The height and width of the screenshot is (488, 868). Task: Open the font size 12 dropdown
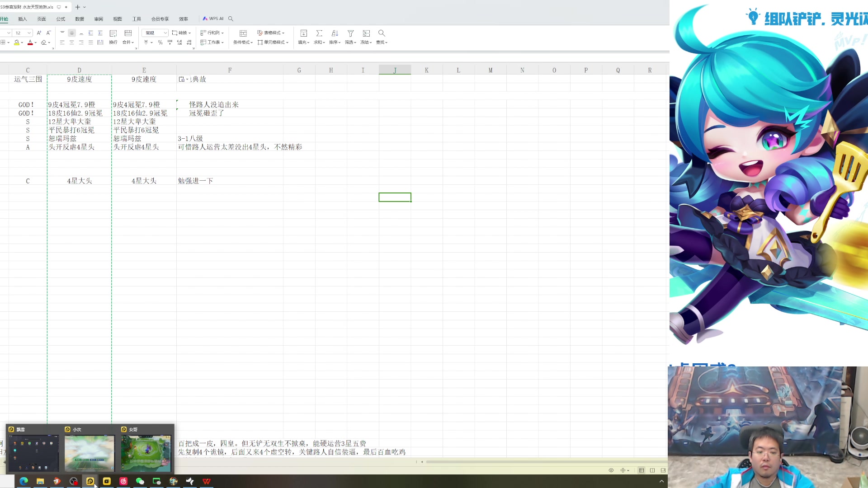pos(29,33)
